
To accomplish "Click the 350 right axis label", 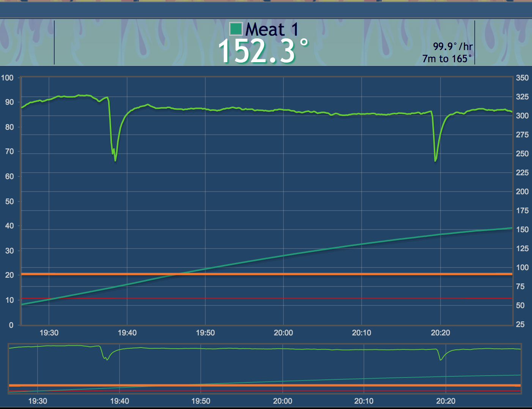I will point(522,78).
